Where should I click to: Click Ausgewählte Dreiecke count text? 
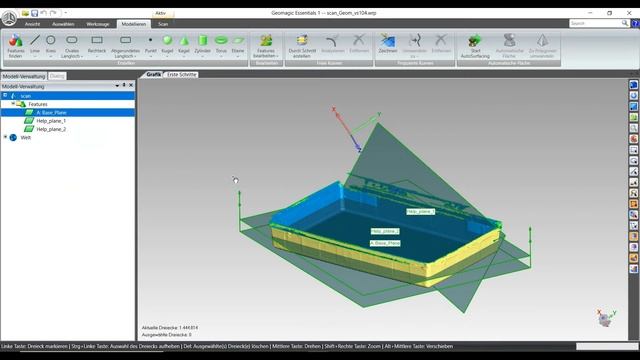tap(167, 335)
